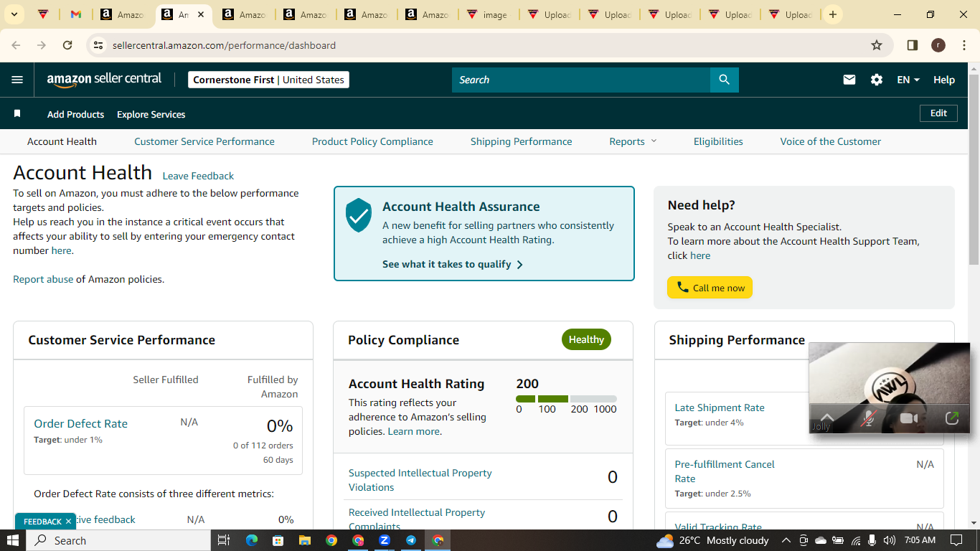Switch to Customer Service Performance tab

click(x=204, y=141)
